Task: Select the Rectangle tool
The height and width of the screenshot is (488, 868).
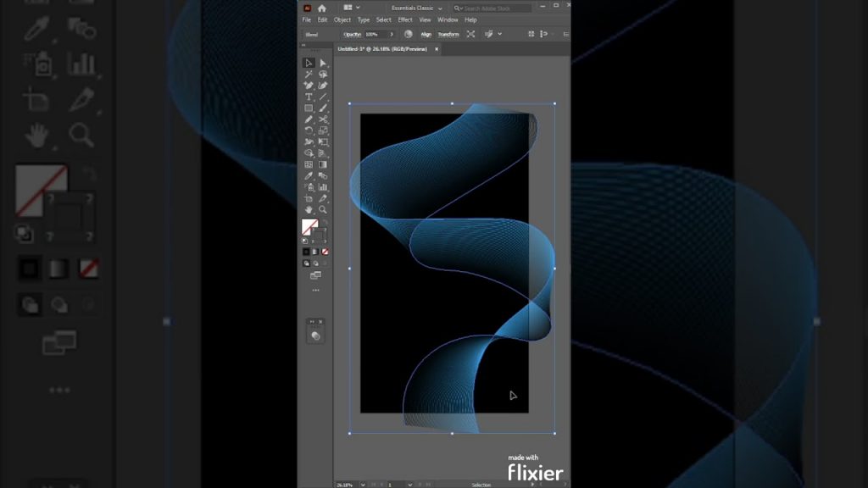Action: click(x=308, y=108)
